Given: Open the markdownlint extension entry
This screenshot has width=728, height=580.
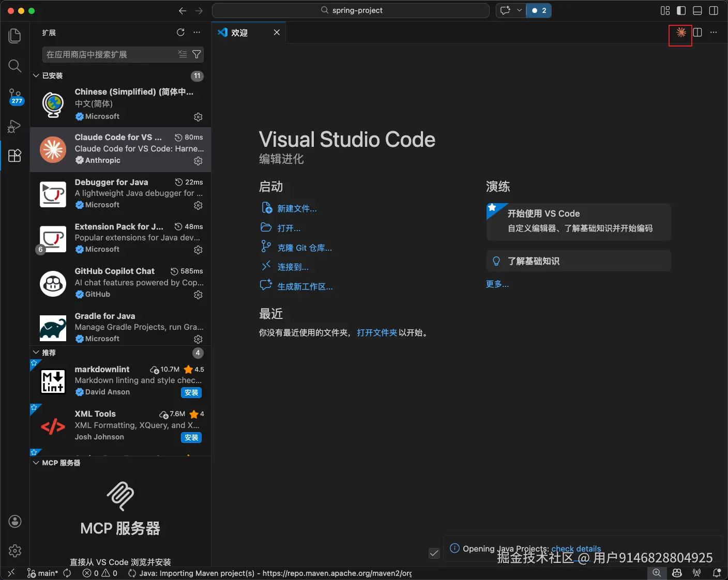Looking at the screenshot, I should [x=120, y=381].
